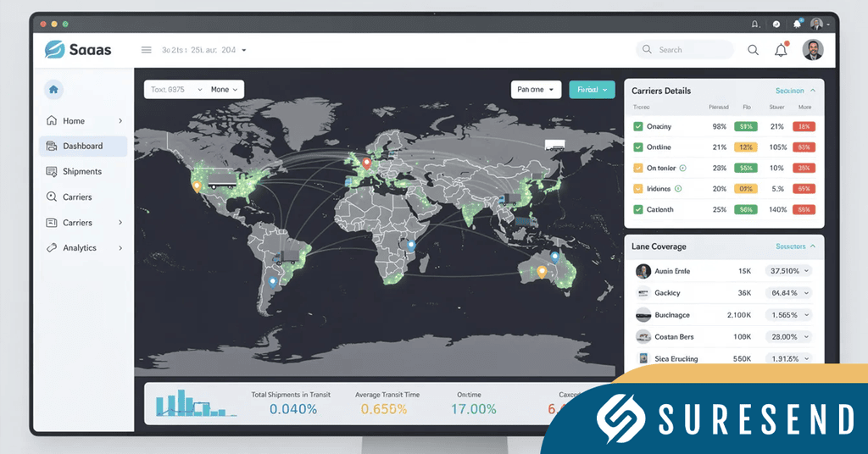Click the bar chart thumbnail in stats bar

point(196,402)
